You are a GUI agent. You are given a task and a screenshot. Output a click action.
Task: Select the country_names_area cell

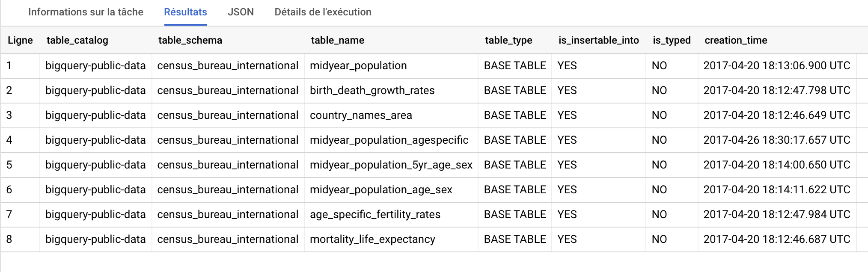361,115
